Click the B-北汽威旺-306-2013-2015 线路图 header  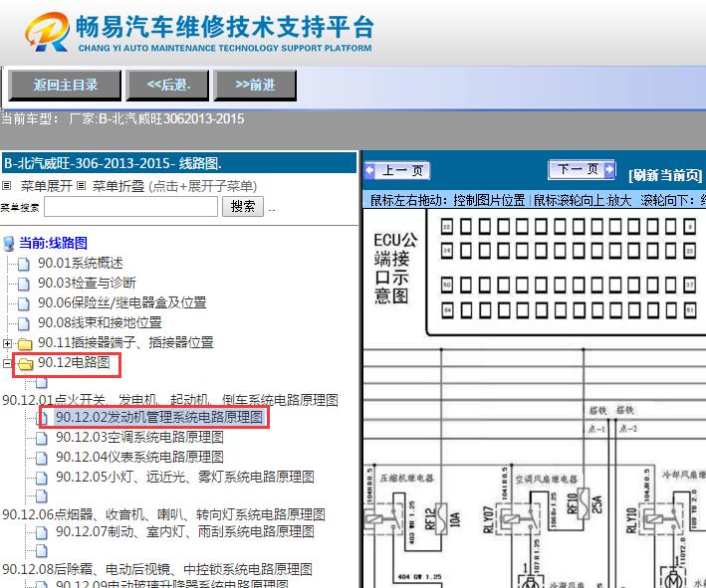pos(179,163)
